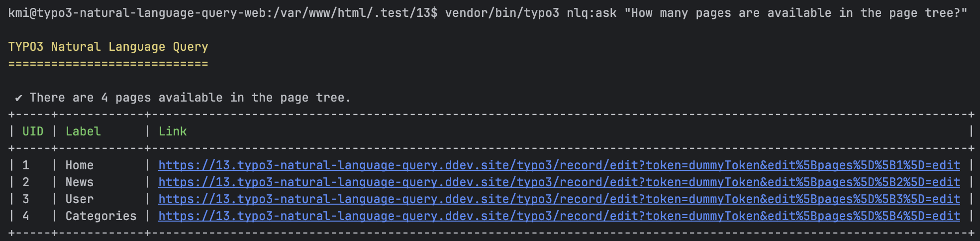
Task: Click the quoted question in the command
Action: [x=795, y=13]
